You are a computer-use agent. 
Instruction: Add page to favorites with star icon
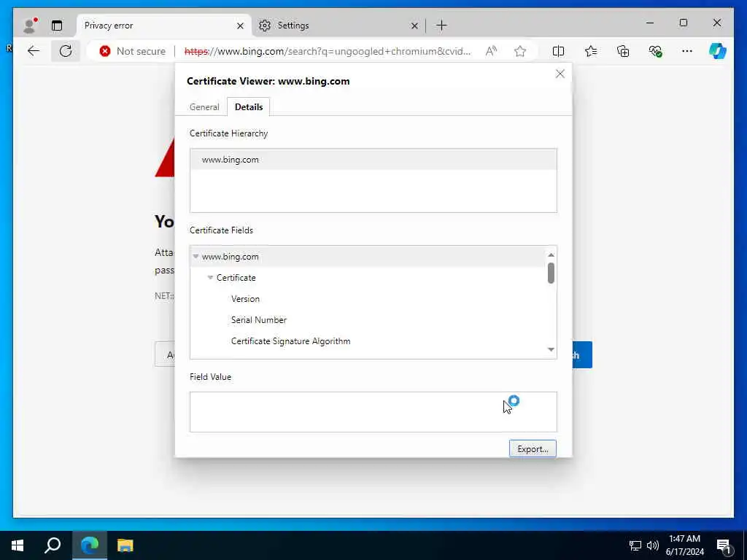coord(520,51)
